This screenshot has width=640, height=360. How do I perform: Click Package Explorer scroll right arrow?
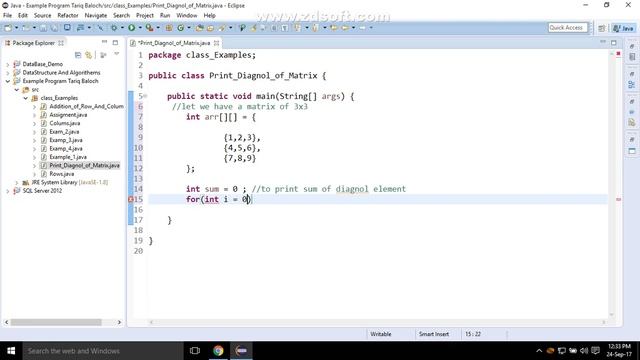click(x=119, y=322)
